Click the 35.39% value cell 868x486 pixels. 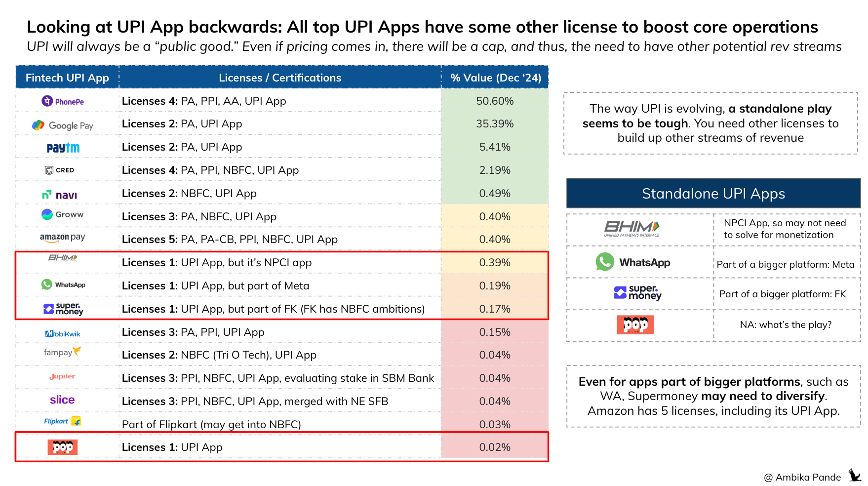pyautogui.click(x=495, y=123)
